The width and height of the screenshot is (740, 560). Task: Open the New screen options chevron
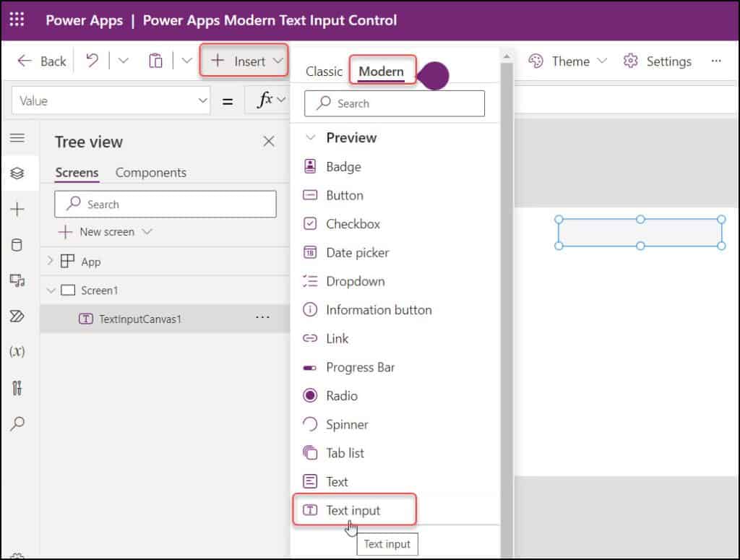147,231
